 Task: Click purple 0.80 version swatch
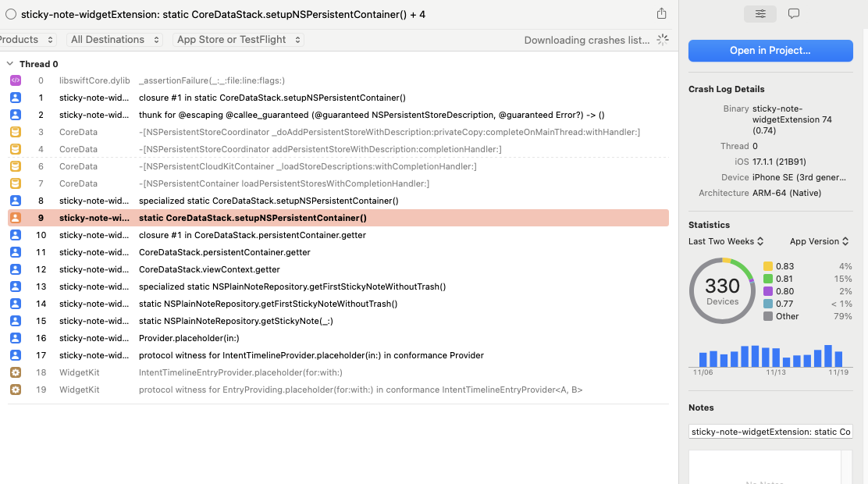point(768,291)
